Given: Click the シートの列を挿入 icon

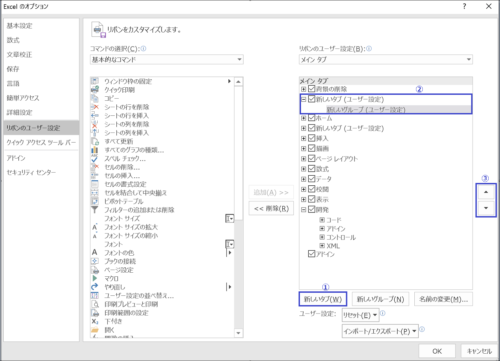Looking at the screenshot, I should (95, 132).
